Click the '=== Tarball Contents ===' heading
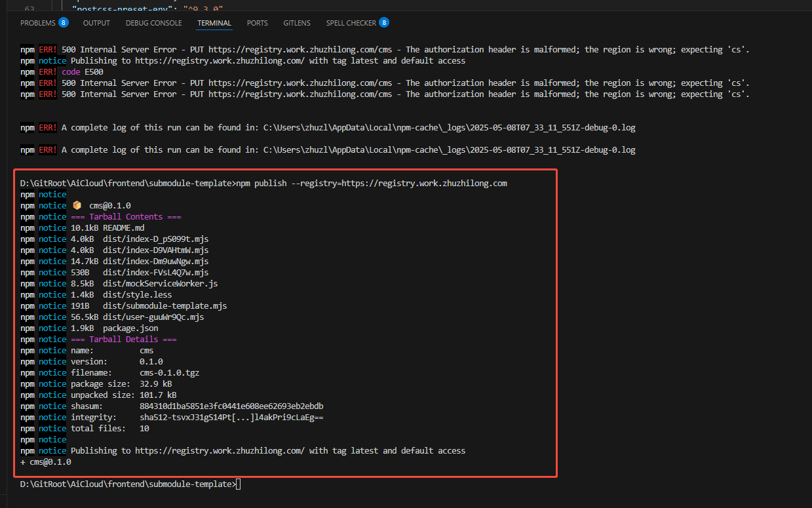 coord(126,217)
